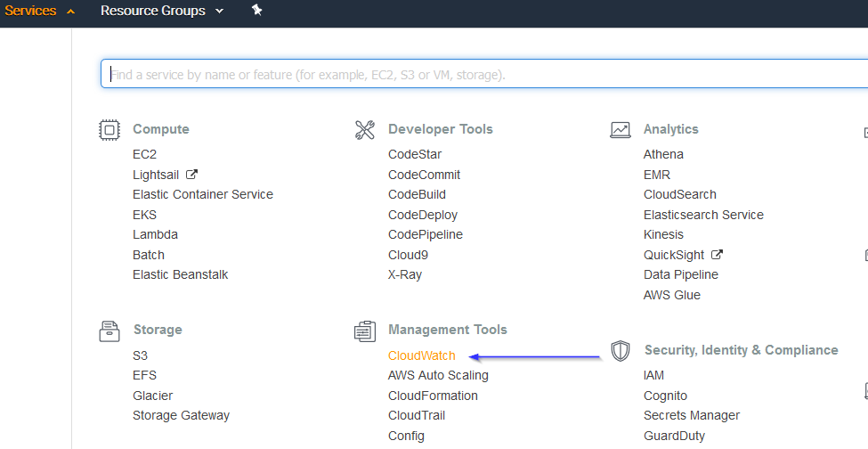Click the Management Tools clipboard icon
Viewport: 868px width, 449px height.
[x=365, y=331]
